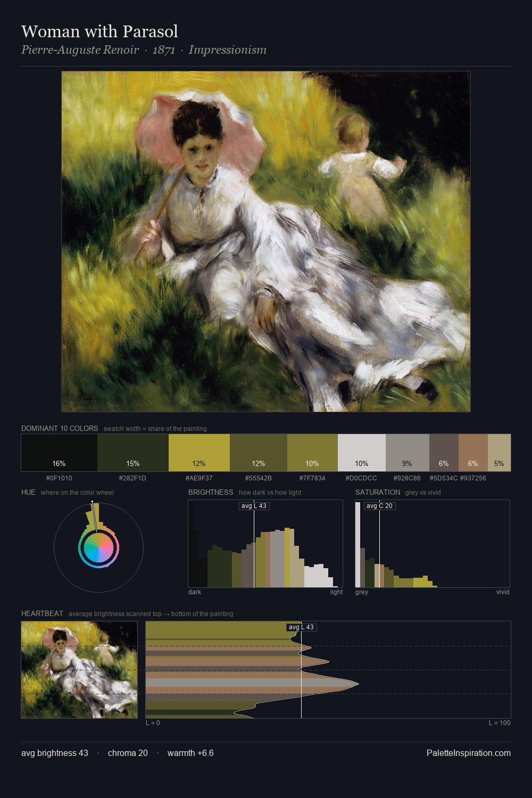Image resolution: width=532 pixels, height=798 pixels.
Task: Click the HUE section heading
Action: [28, 492]
